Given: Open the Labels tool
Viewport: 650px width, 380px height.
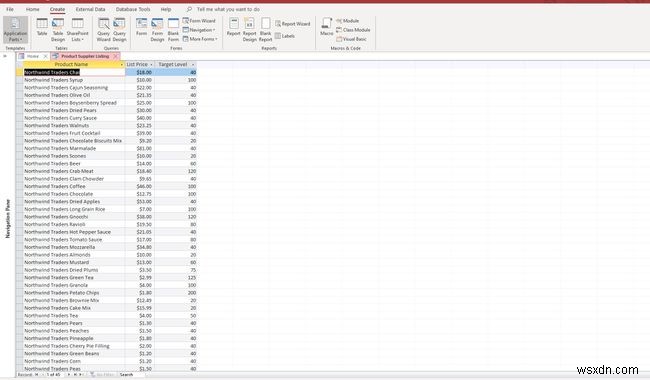Looking at the screenshot, I should click(285, 36).
